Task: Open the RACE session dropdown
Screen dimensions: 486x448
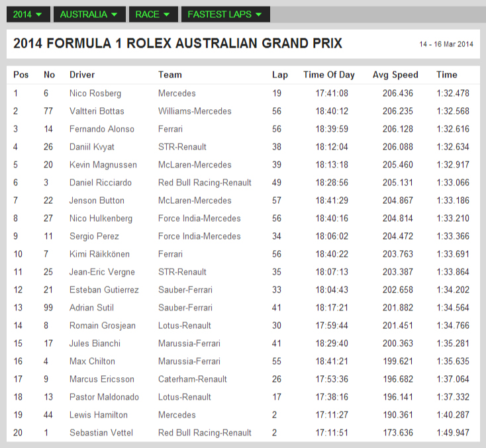Action: click(154, 15)
